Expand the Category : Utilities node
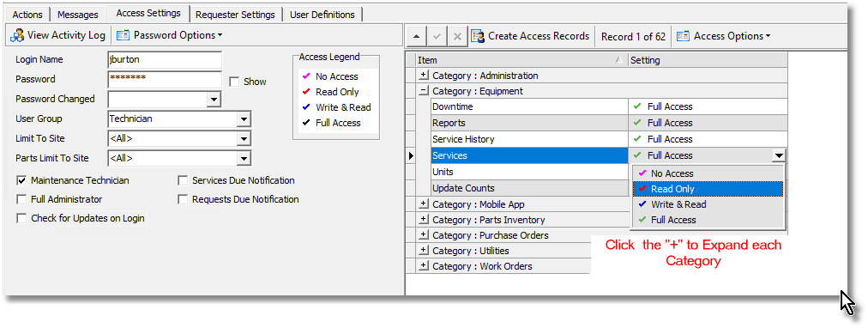868x328 pixels. tap(424, 251)
